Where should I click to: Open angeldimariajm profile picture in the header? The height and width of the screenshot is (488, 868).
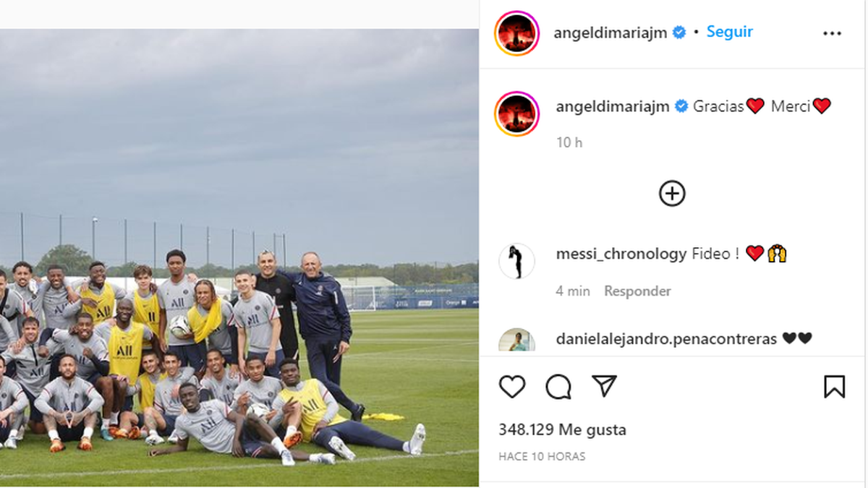516,33
